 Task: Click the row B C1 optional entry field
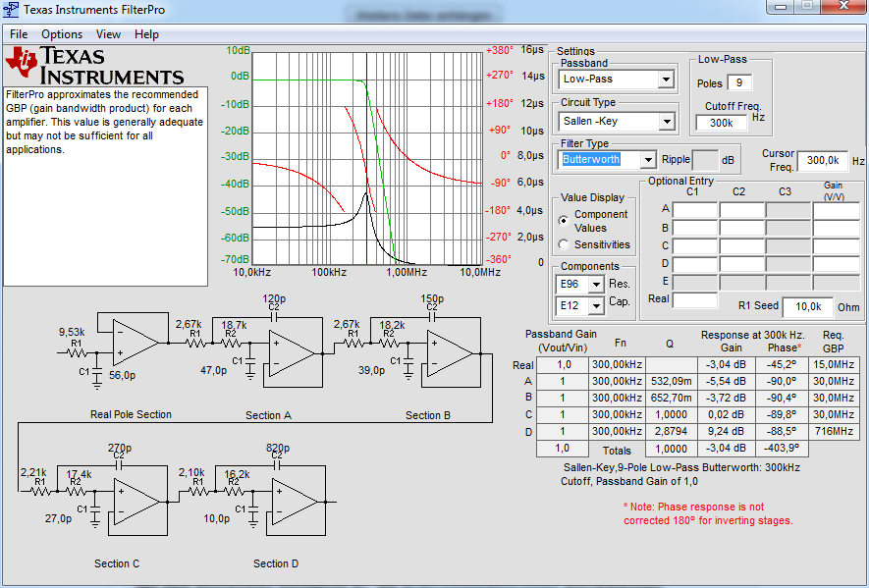695,228
